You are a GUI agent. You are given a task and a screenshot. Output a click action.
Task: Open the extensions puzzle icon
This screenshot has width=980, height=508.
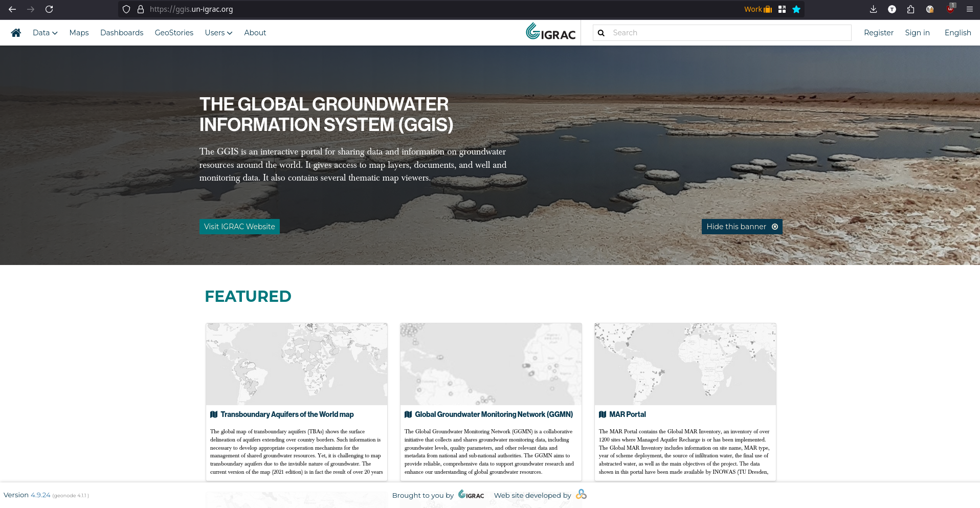tap(910, 9)
